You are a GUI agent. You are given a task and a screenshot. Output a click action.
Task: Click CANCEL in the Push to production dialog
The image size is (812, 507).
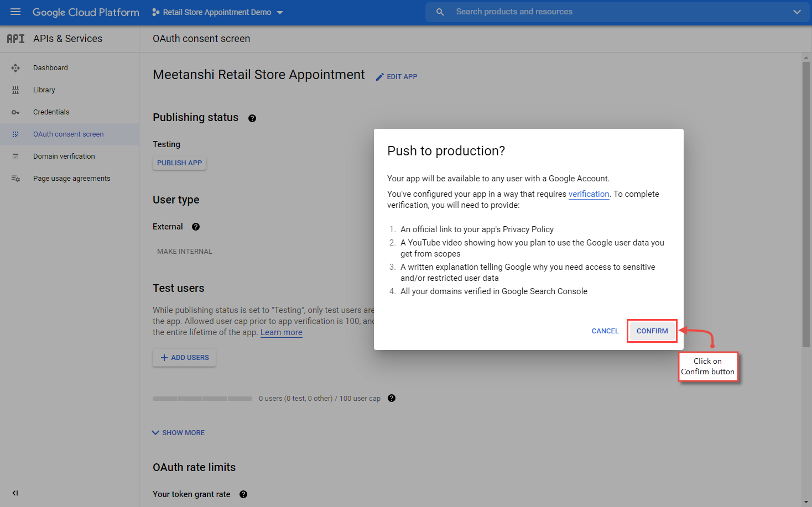(x=605, y=331)
